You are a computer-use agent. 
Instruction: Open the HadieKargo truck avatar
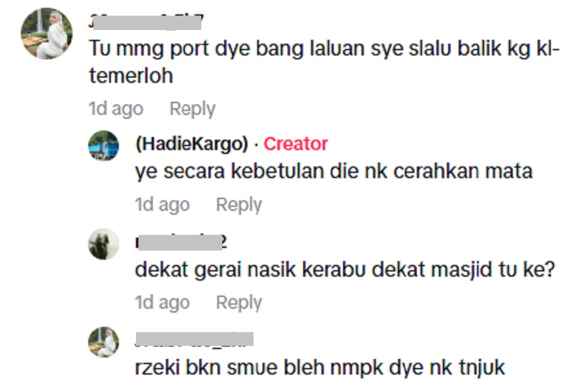point(103,146)
